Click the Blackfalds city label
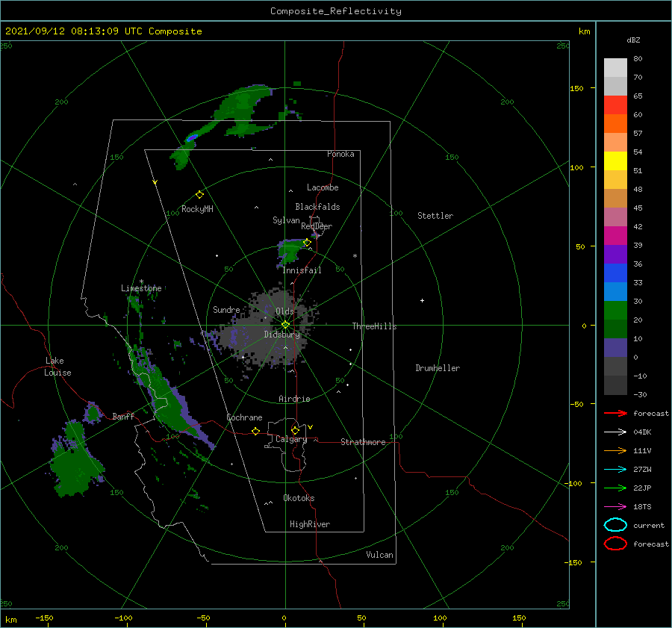Image resolution: width=672 pixels, height=628 pixels. (x=317, y=207)
